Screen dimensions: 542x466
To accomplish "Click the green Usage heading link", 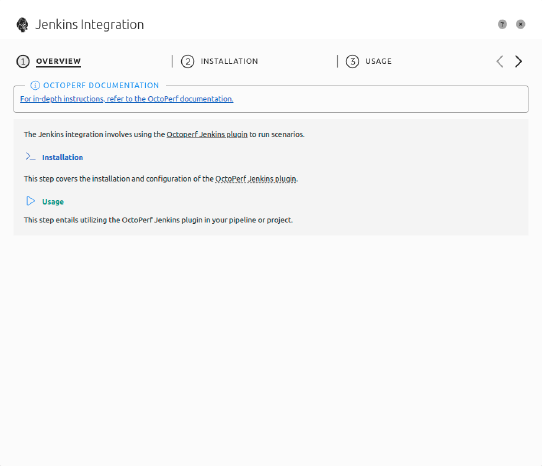I will point(53,202).
